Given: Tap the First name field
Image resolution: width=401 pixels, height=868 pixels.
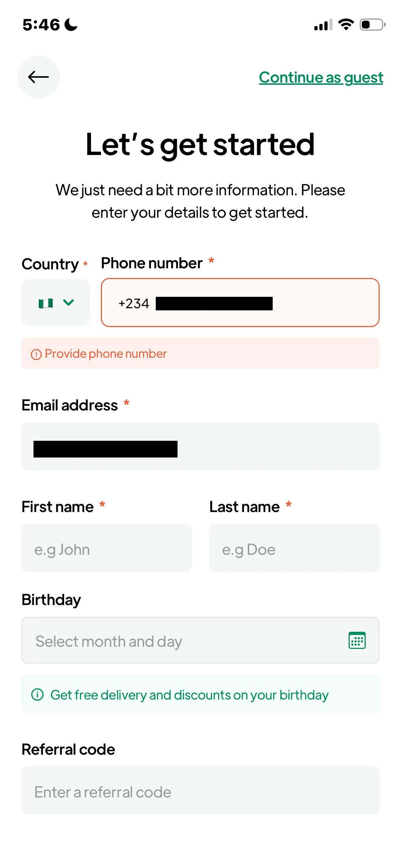Looking at the screenshot, I should (x=107, y=548).
